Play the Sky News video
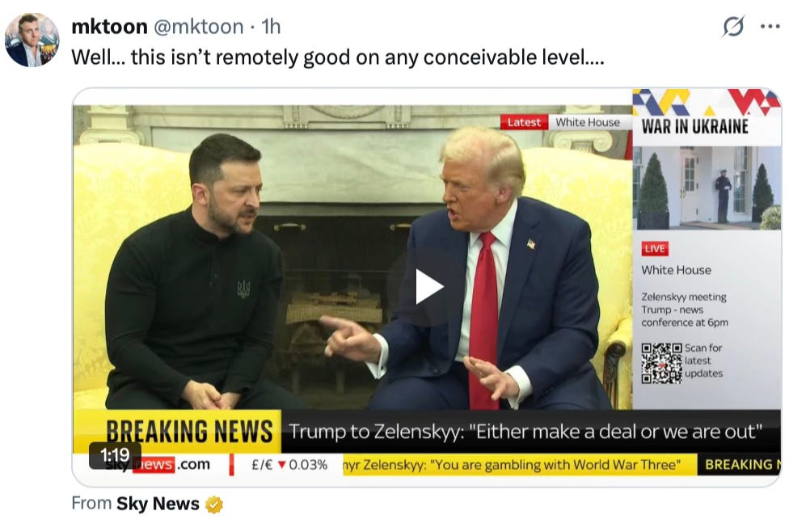Viewport: 789px width, 532px height. 427,287
